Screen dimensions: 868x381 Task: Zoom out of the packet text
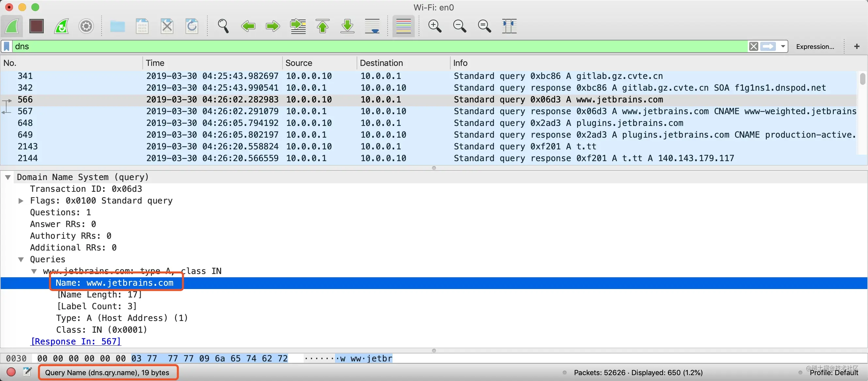(459, 26)
